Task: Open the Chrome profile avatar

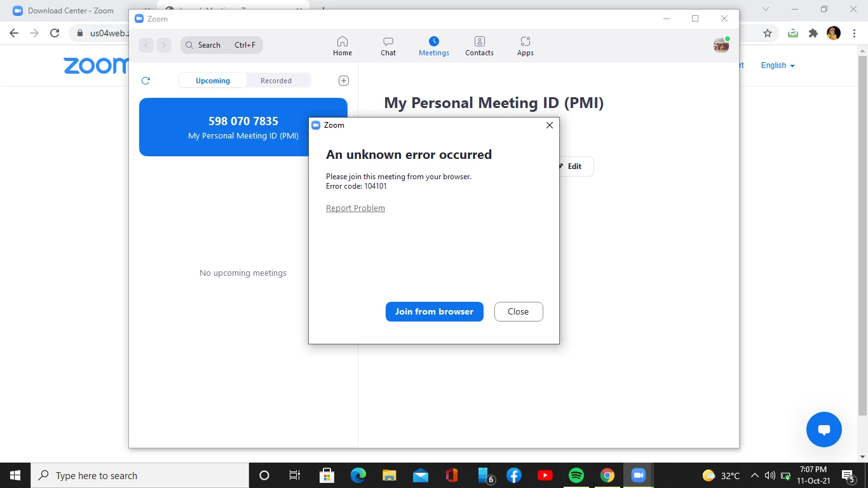Action: tap(834, 33)
